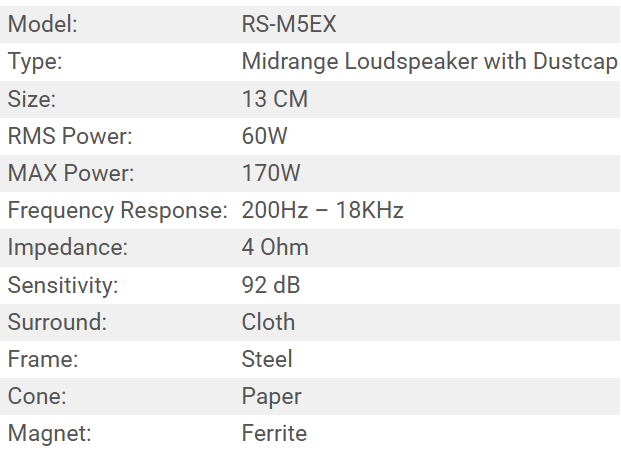Click the "Model:" label
The height and width of the screenshot is (452, 621).
(42, 25)
